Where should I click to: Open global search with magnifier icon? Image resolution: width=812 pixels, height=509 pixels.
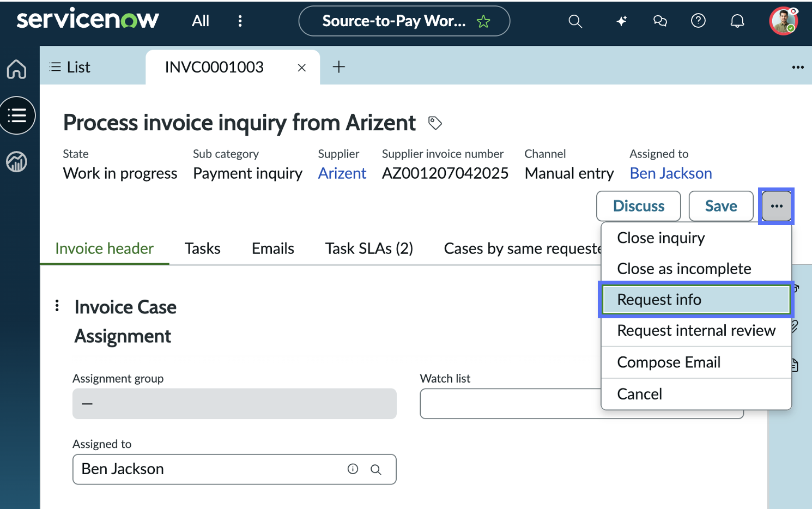[575, 21]
